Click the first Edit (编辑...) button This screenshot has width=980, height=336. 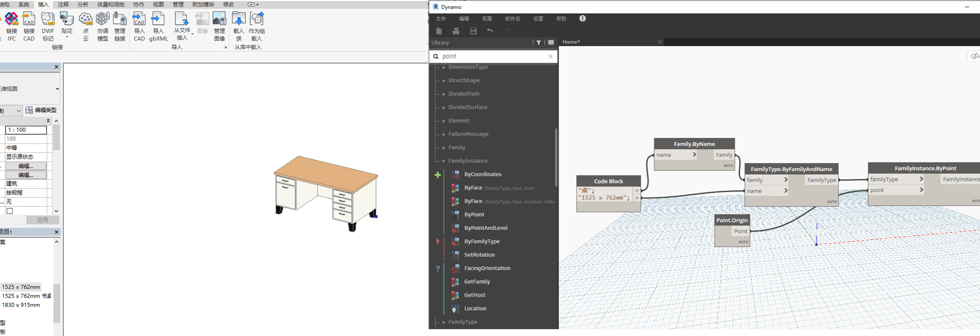(26, 166)
